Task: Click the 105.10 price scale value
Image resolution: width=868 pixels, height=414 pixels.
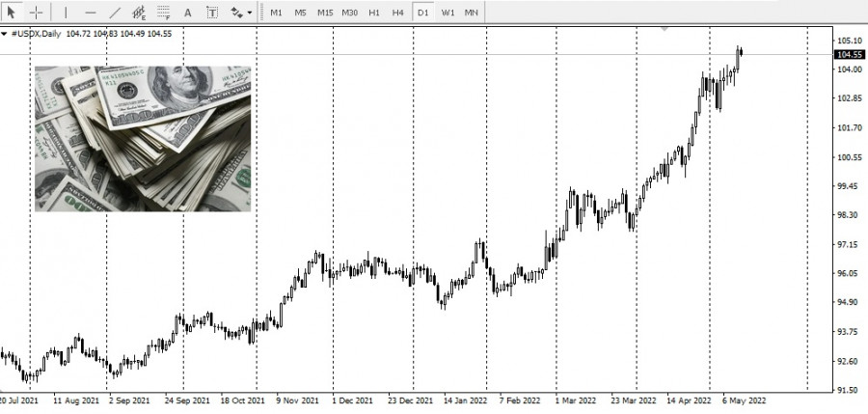Action: [x=850, y=41]
